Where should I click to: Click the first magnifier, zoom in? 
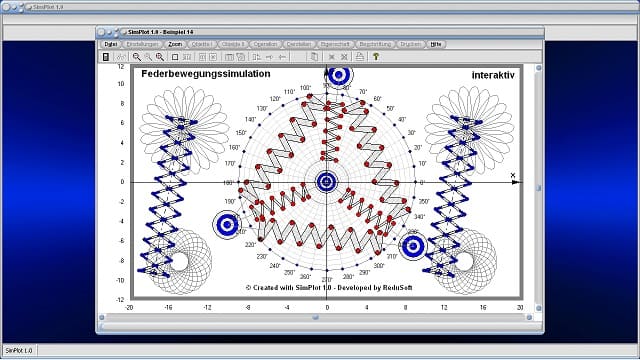137,57
